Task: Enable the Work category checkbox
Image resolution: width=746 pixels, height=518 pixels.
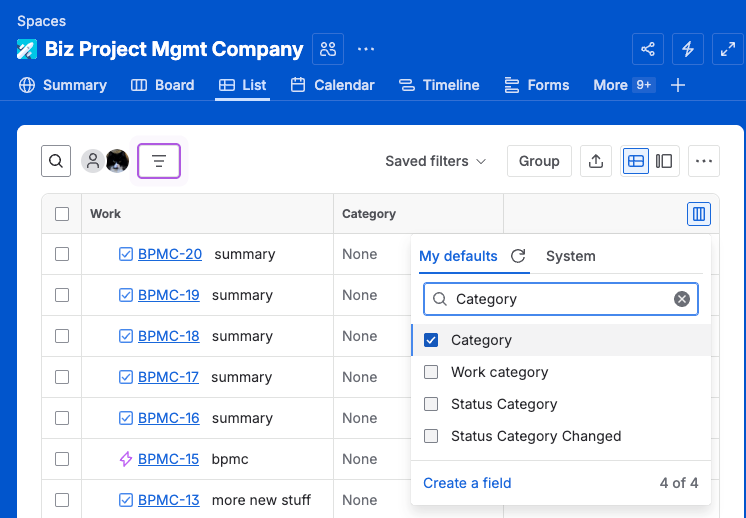Action: click(x=431, y=372)
